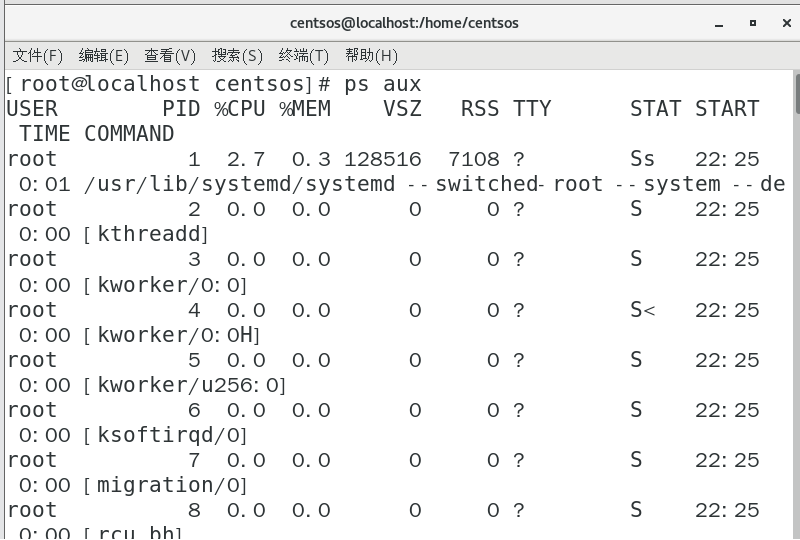Open the 编辑(E) menu
This screenshot has height=540, width=800.
pyautogui.click(x=103, y=56)
